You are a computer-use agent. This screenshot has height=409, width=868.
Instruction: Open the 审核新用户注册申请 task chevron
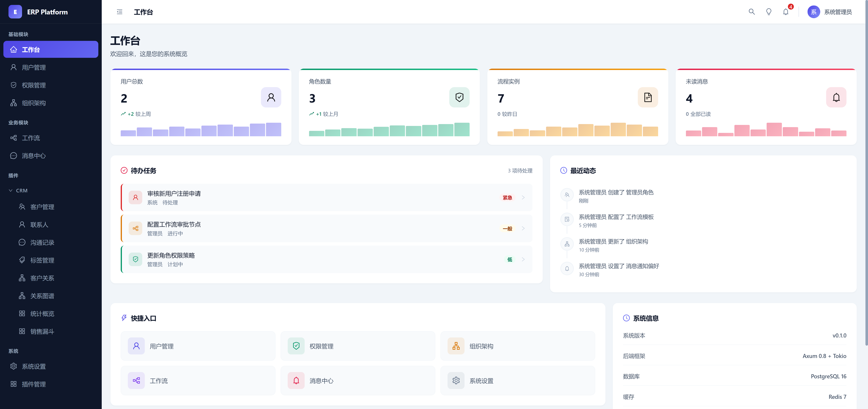coord(523,197)
